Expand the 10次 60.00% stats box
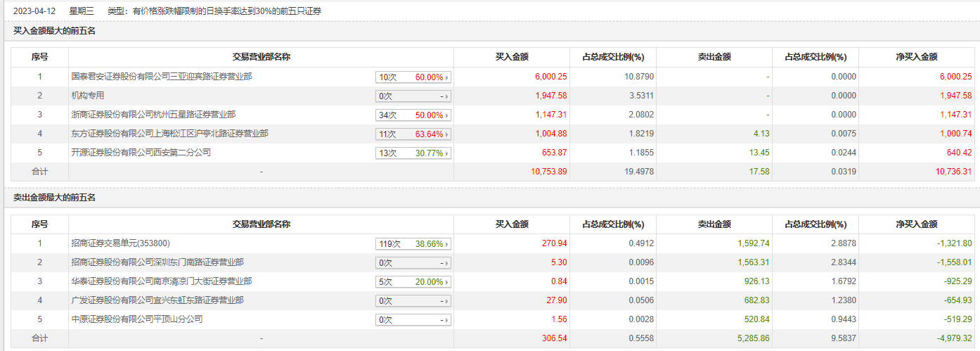The width and height of the screenshot is (980, 351). [413, 77]
